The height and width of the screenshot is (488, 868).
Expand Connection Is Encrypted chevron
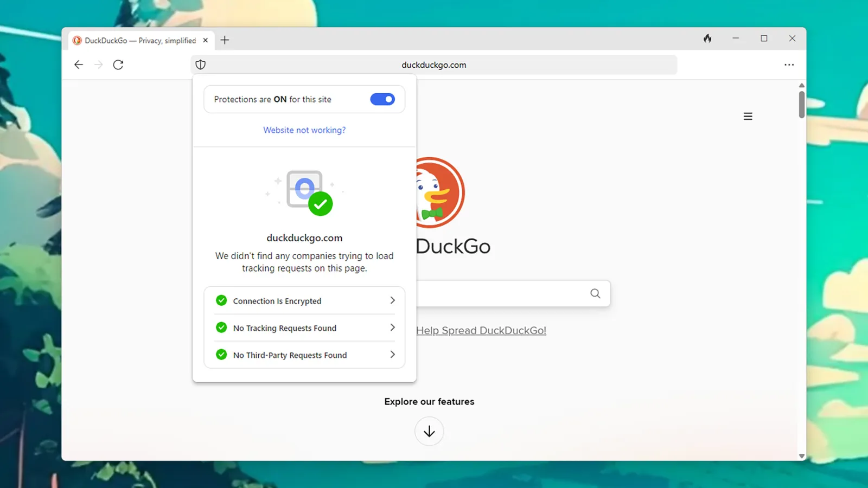point(392,300)
